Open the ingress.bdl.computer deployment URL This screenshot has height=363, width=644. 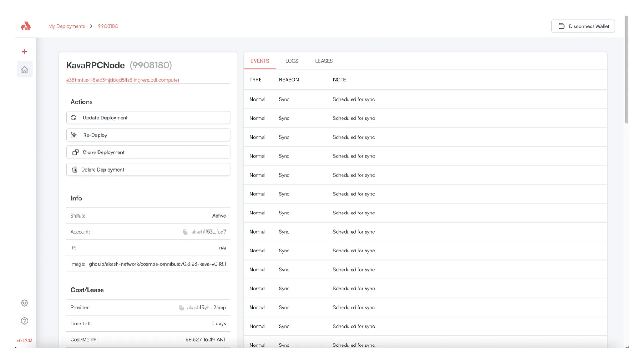click(x=123, y=80)
